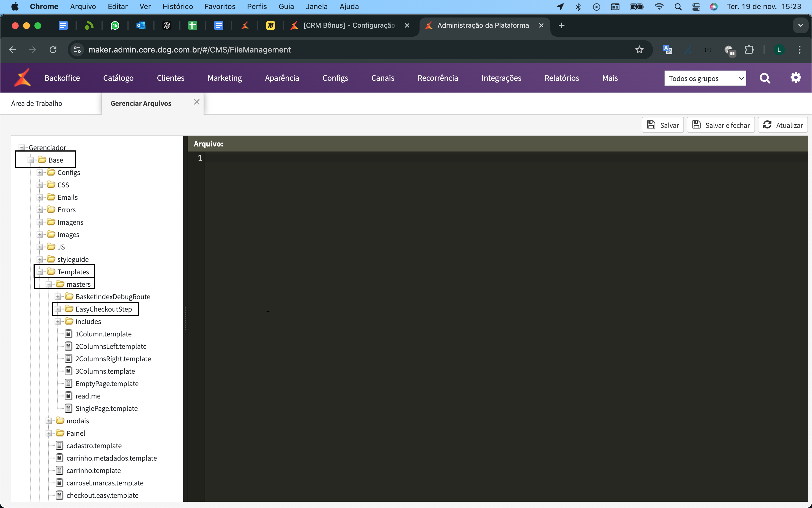Select the 1Column.template file icon
Viewport: 812px width, 508px height.
(69, 334)
